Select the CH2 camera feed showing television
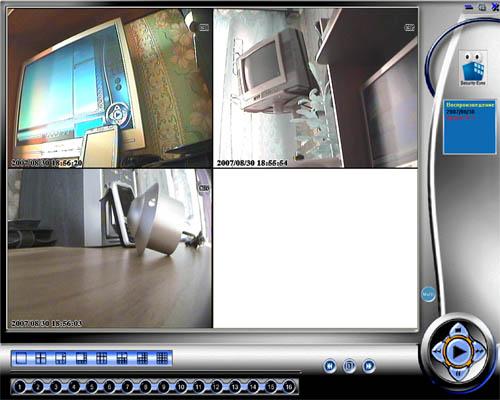This screenshot has height=400, width=500. pos(315,88)
